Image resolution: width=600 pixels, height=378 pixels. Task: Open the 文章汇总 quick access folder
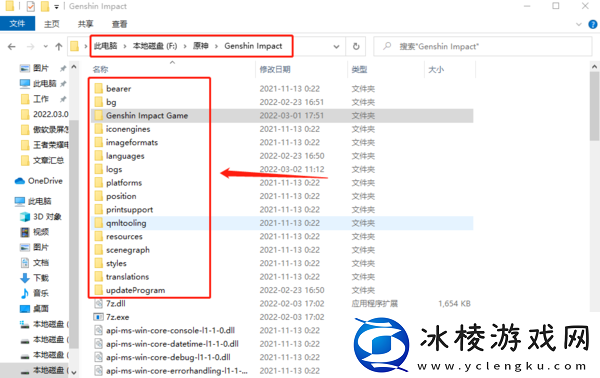pos(48,160)
